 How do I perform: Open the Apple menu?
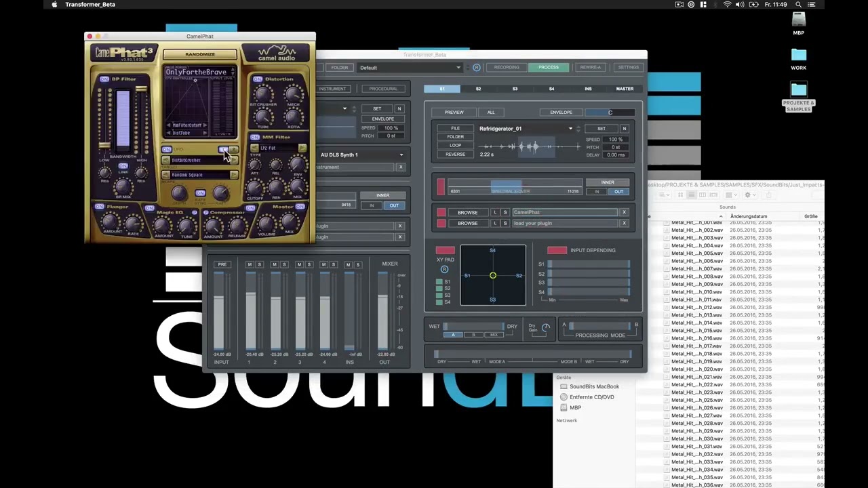coord(54,5)
